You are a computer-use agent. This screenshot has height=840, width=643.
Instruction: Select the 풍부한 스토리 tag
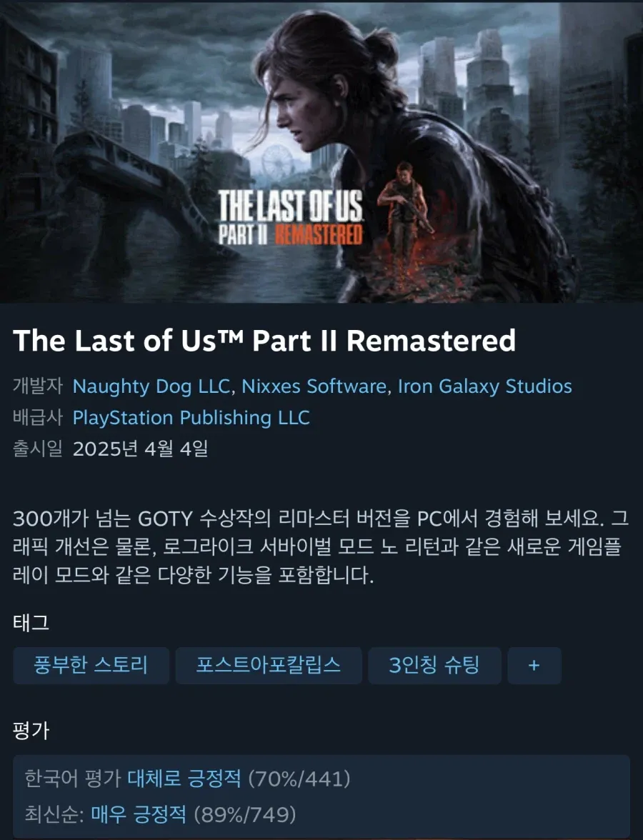(x=91, y=666)
